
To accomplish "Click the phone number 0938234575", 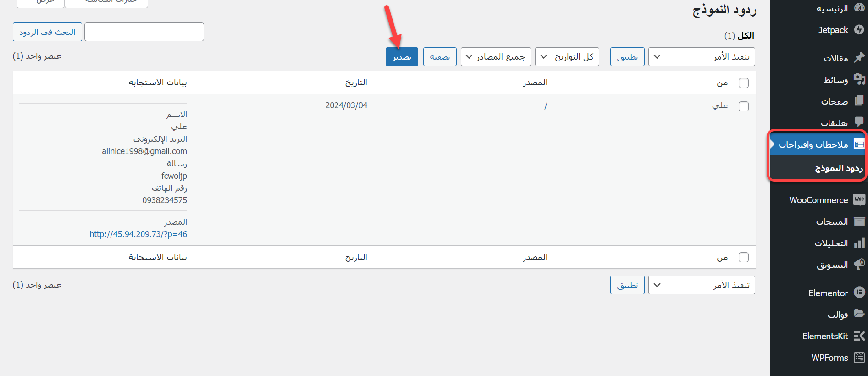I will [165, 200].
